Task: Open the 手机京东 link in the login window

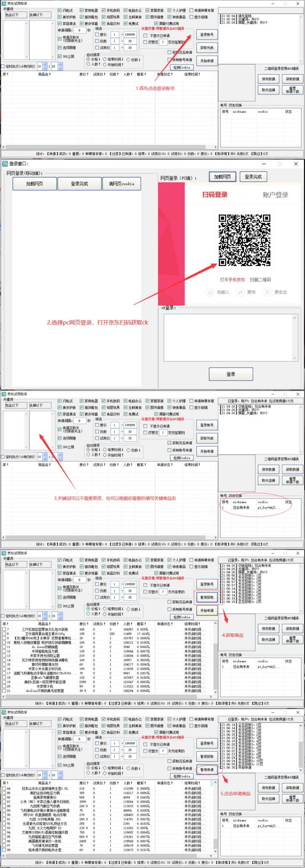Action: (x=237, y=280)
